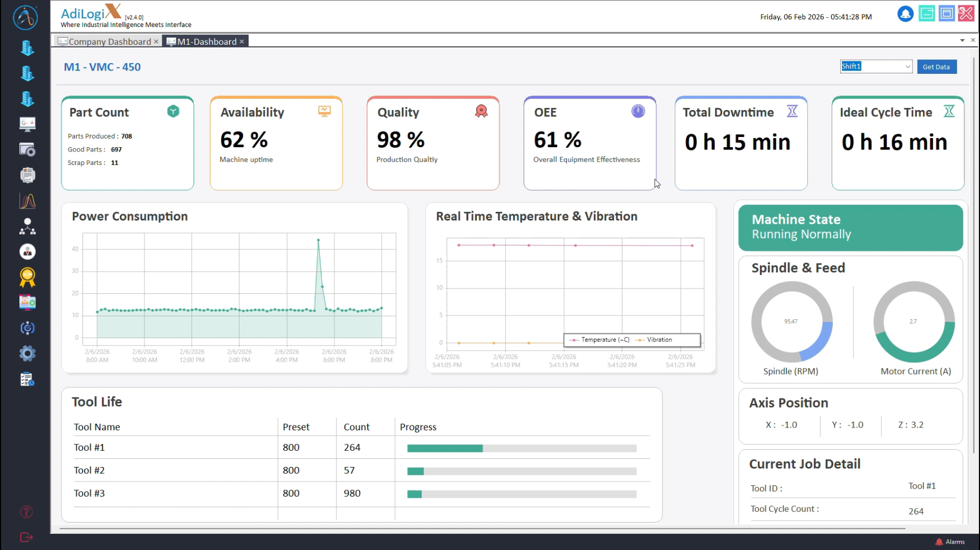980x550 pixels.
Task: Click the organization hierarchy sidebar icon
Action: click(x=28, y=226)
